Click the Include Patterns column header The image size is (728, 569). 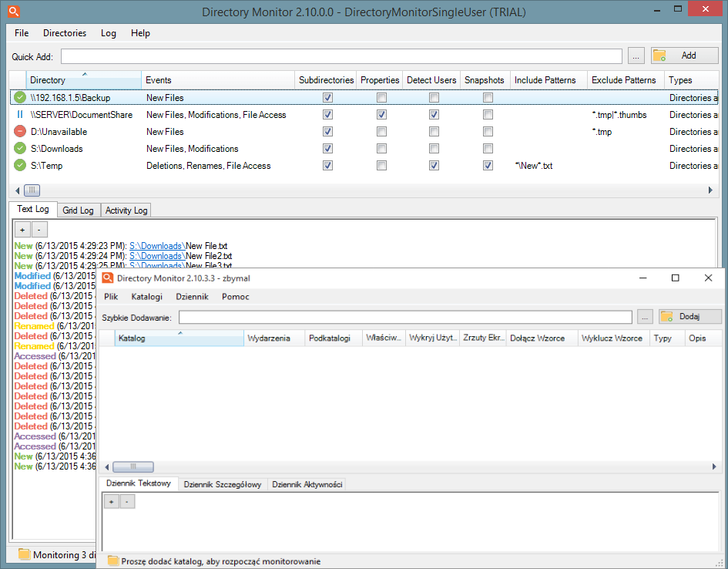click(x=549, y=80)
